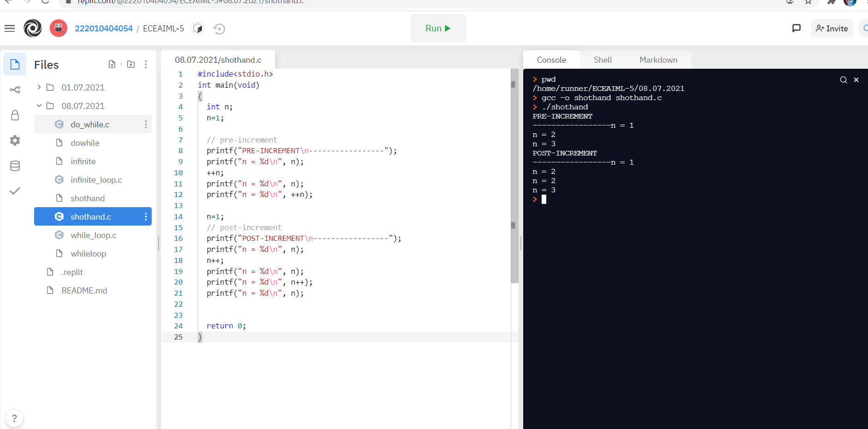Run the program with the Run button
The image size is (868, 429).
click(x=438, y=28)
